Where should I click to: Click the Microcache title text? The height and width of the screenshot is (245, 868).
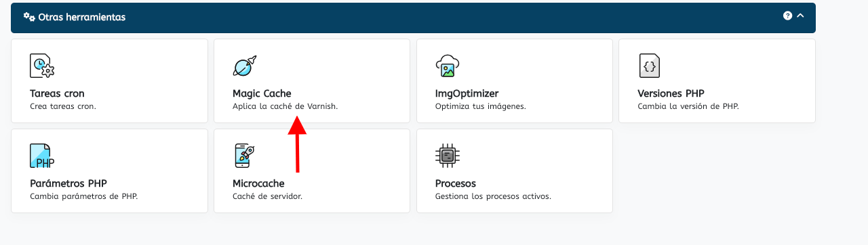coord(258,183)
